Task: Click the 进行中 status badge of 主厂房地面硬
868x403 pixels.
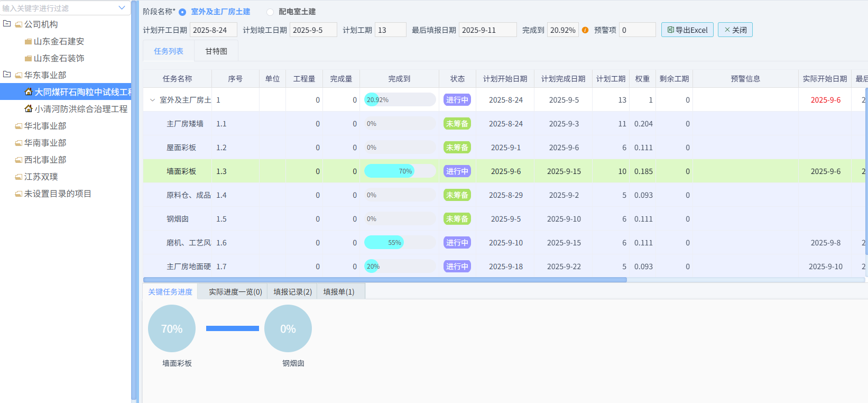Action: click(457, 267)
